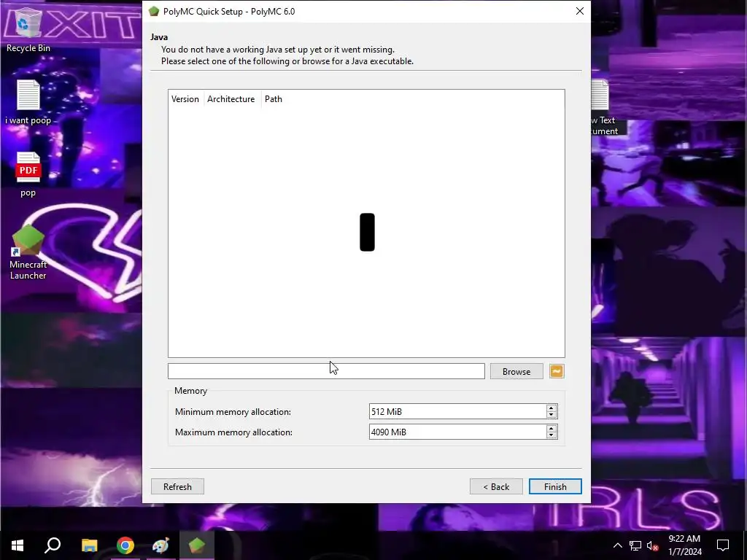The image size is (747, 560).
Task: Click the PolyMC taskbar icon
Action: coord(197,545)
